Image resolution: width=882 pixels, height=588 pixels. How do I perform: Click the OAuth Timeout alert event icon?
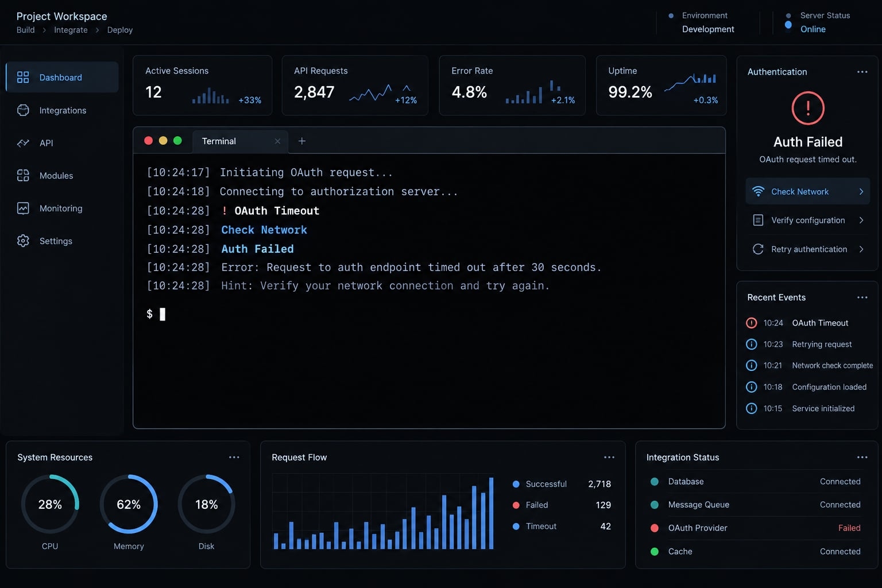(751, 323)
